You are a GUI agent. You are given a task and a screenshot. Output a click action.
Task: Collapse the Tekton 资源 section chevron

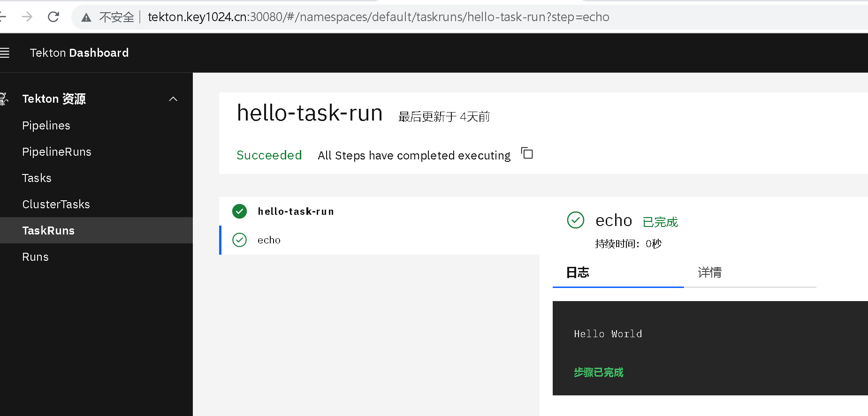click(173, 99)
